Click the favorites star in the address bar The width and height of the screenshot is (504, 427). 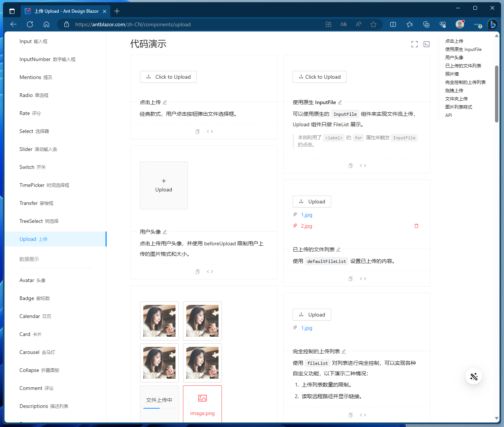click(373, 24)
